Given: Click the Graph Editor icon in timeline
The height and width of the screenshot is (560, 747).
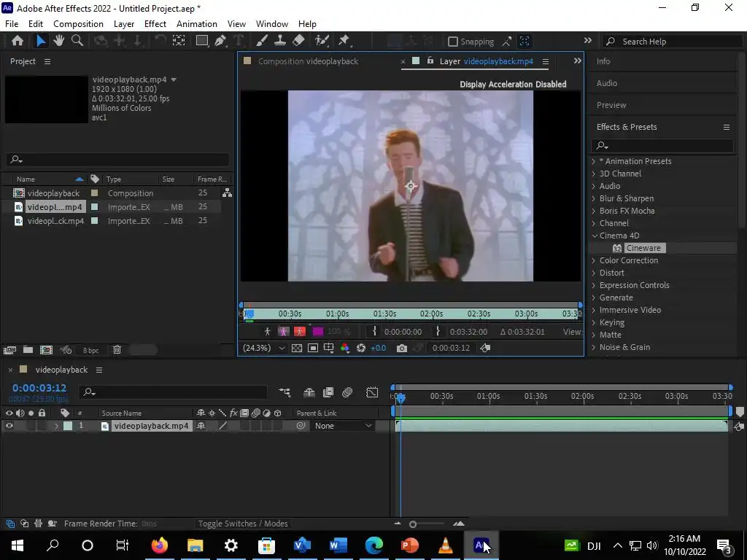Looking at the screenshot, I should coord(371,392).
